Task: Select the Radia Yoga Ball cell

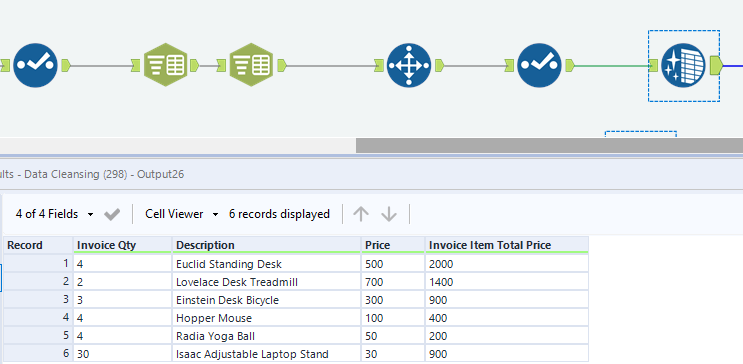Action: coord(266,336)
